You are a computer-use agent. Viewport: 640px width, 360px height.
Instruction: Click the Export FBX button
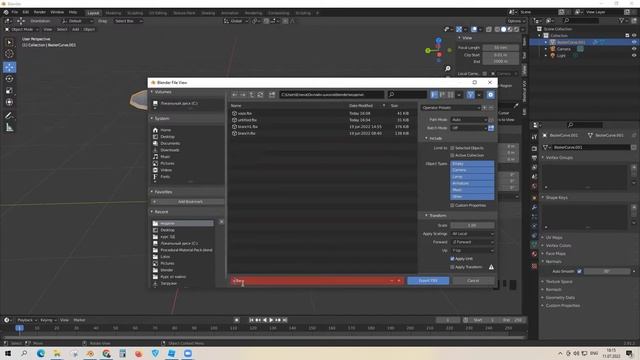click(428, 281)
